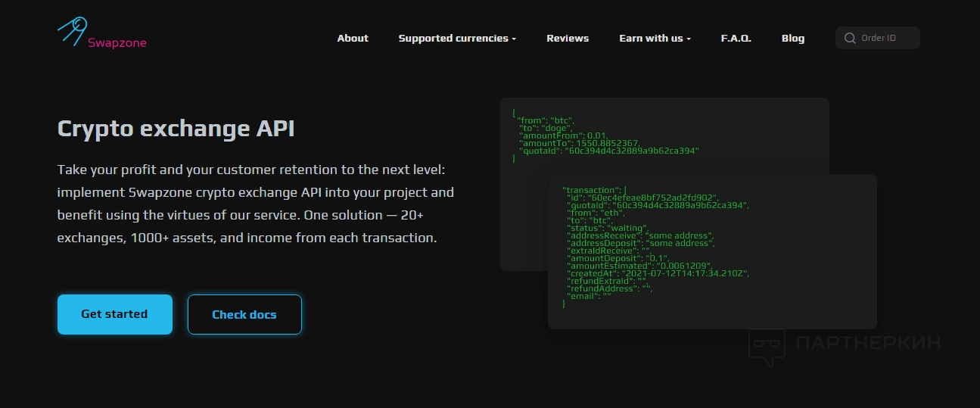Click the "status": "waiting" code line
The height and width of the screenshot is (408, 980).
[608, 228]
